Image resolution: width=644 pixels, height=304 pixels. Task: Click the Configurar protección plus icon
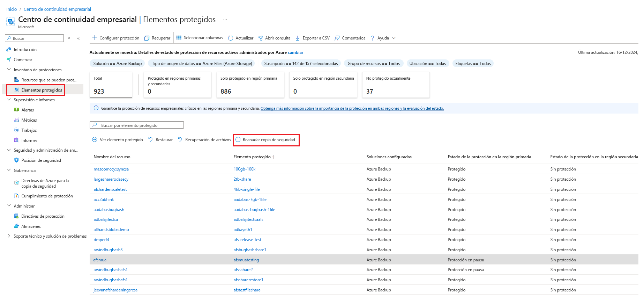tap(95, 38)
